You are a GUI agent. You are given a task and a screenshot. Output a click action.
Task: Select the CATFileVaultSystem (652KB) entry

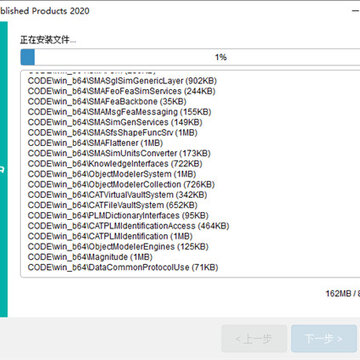pos(113,205)
